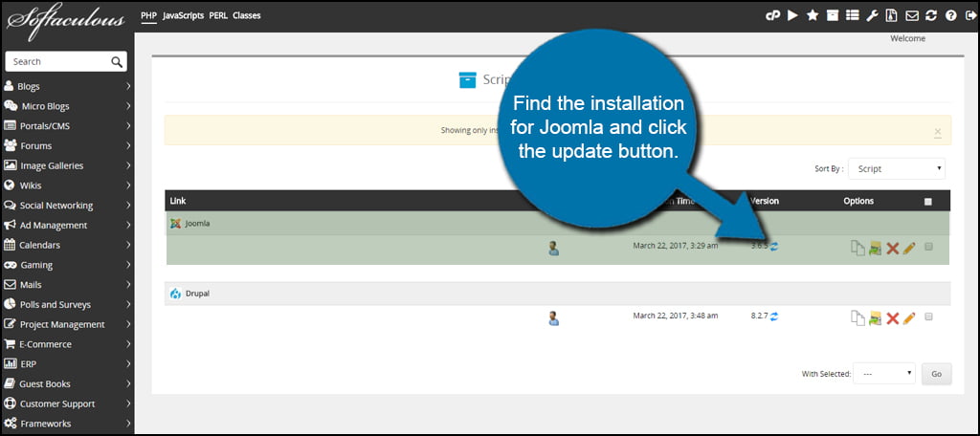Open the With Selected dropdown

pyautogui.click(x=884, y=374)
